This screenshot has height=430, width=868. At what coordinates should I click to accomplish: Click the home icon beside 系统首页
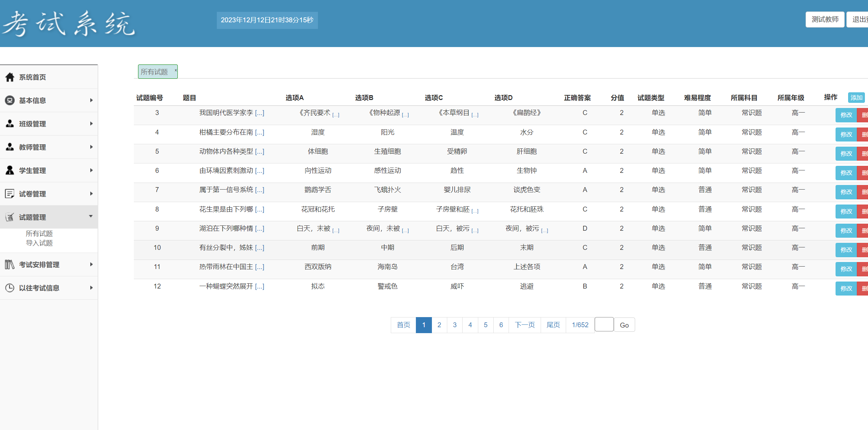10,77
